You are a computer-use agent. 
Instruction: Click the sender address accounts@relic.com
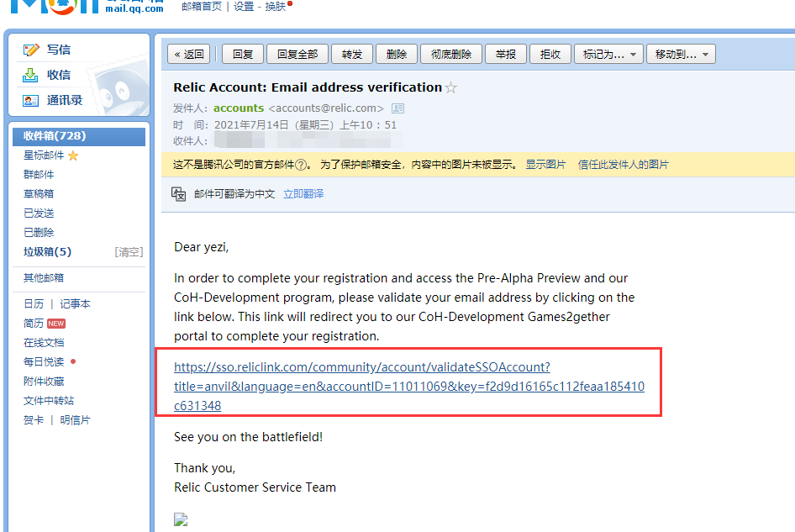(x=326, y=108)
